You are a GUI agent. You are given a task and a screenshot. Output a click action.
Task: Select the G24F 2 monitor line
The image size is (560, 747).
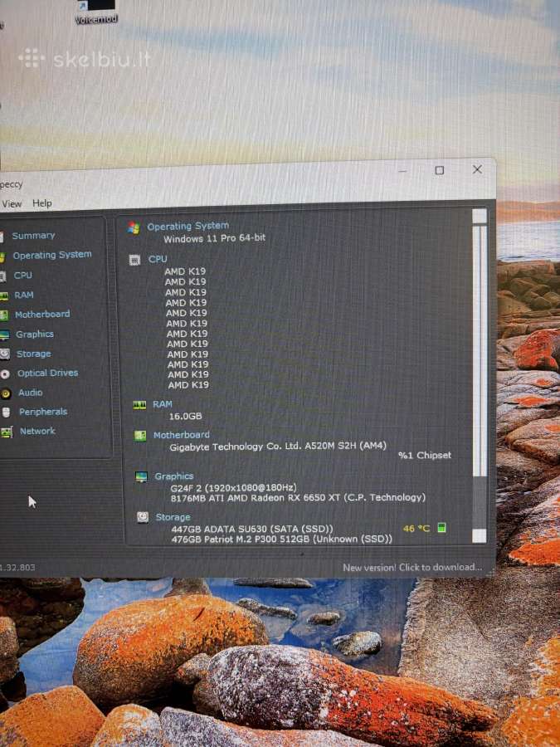point(233,487)
